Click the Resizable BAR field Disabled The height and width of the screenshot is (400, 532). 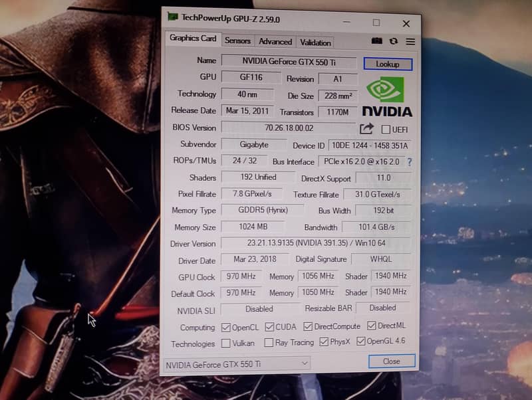tap(383, 308)
